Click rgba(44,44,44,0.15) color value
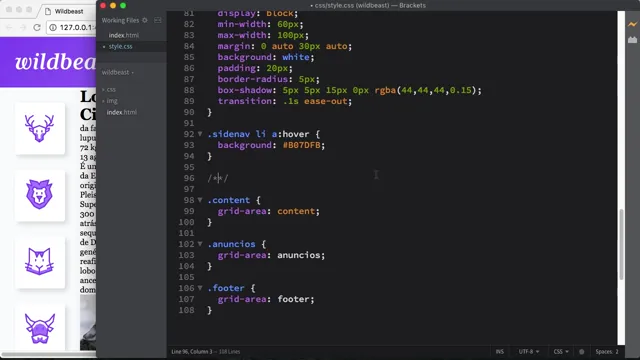This screenshot has height=360, width=640. coord(425,90)
